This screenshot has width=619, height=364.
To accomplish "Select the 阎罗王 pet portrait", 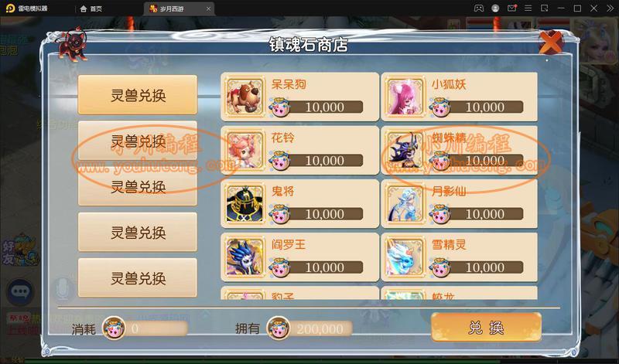I will [245, 257].
